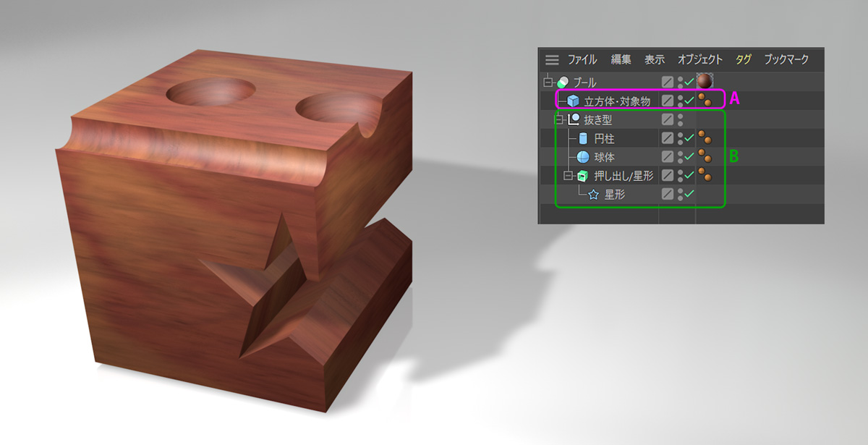868x445 pixels.
Task: Click the 抜き型 null object icon
Action: [574, 119]
